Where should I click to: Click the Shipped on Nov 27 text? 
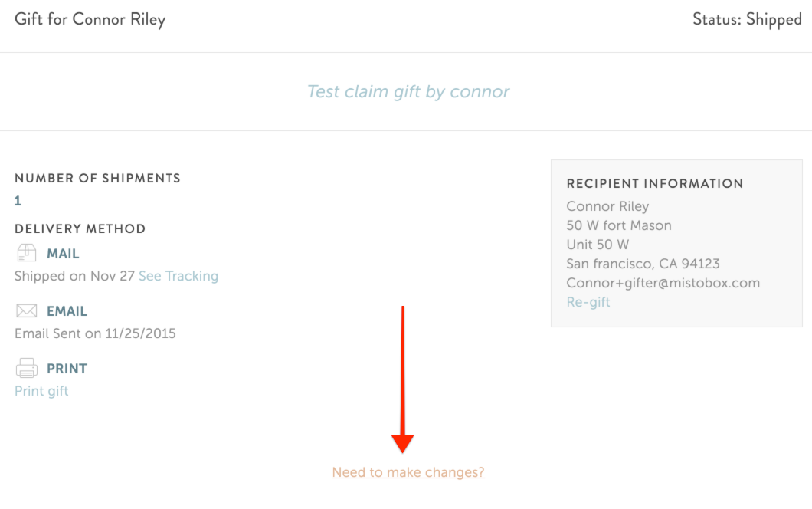[74, 276]
